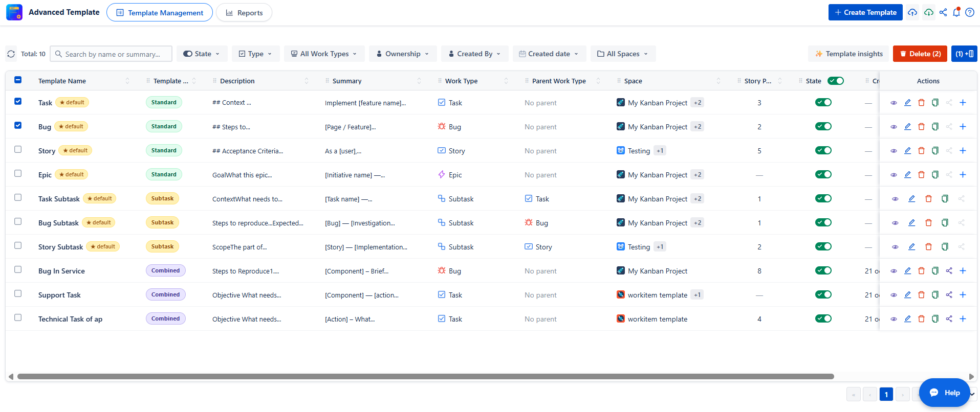
Task: Turn off state for Bug In Service
Action: pyautogui.click(x=823, y=270)
